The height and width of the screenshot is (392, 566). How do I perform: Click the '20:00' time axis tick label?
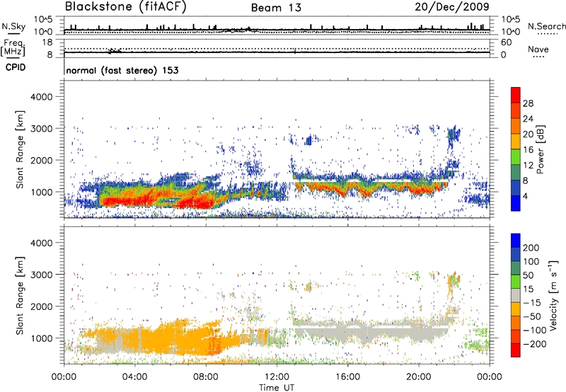(x=418, y=377)
